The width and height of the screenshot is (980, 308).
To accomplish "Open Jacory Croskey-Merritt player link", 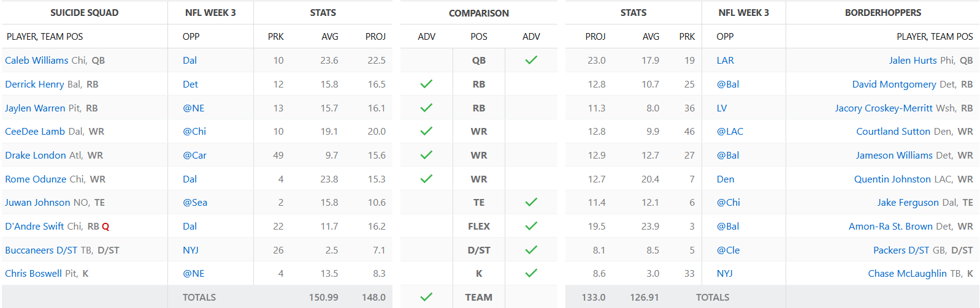I will click(x=884, y=108).
